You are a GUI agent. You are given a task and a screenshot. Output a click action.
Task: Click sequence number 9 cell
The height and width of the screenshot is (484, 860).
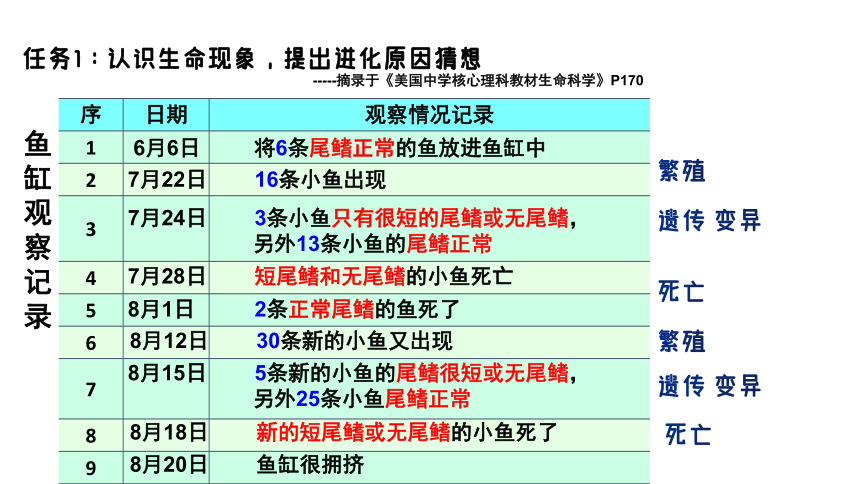click(x=91, y=468)
